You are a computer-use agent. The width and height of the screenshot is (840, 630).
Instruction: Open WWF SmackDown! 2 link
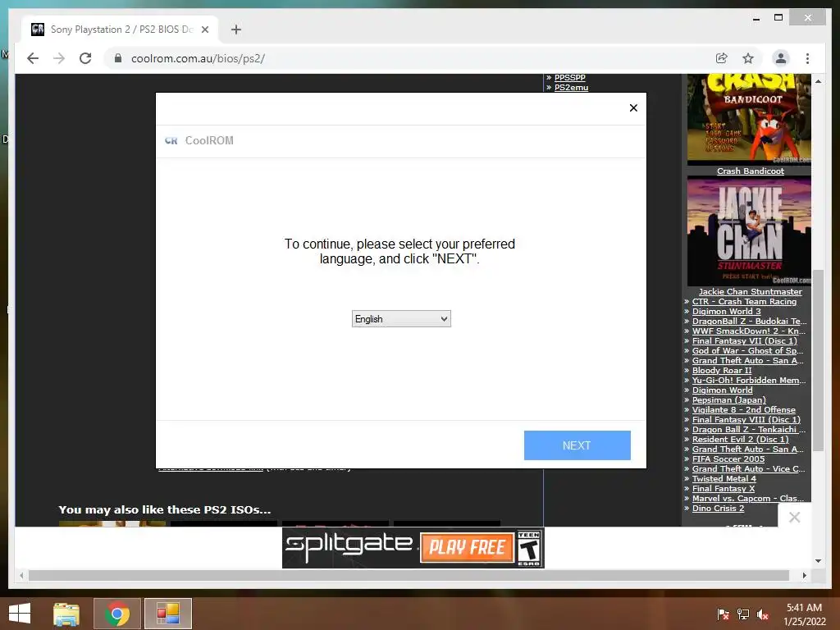click(x=748, y=331)
